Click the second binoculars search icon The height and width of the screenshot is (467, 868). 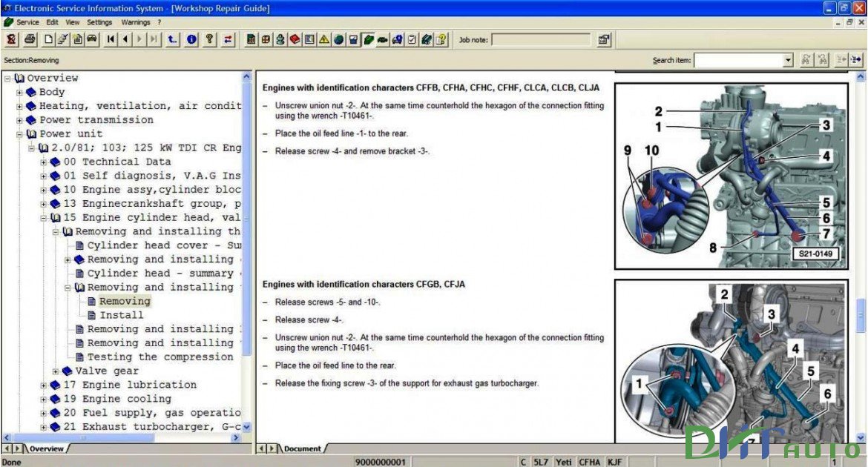tap(823, 60)
